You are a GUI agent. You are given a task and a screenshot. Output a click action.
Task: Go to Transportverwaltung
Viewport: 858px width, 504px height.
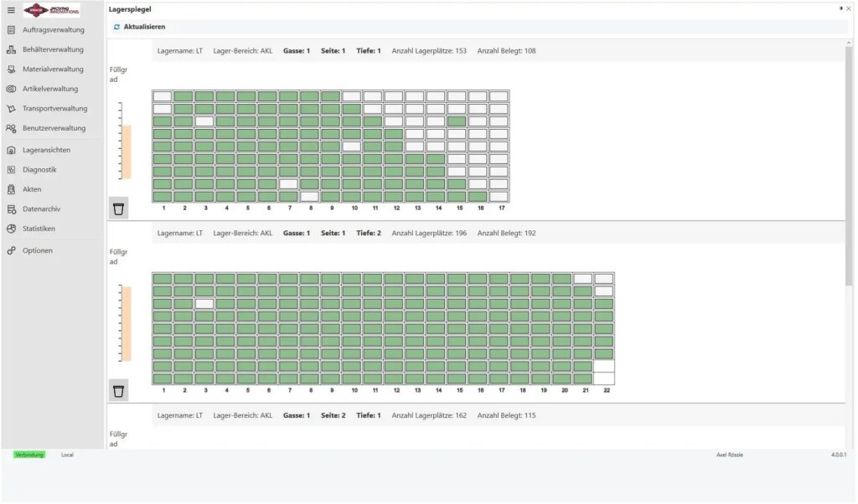click(54, 109)
